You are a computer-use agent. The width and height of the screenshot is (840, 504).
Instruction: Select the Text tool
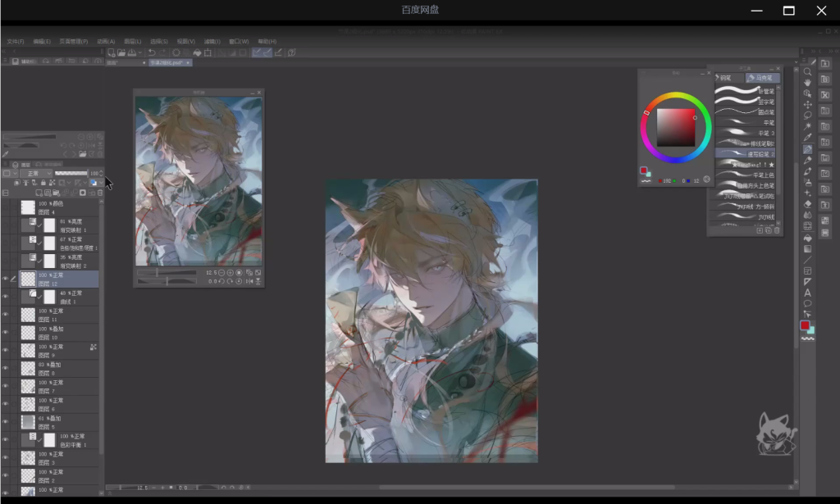coord(807,293)
